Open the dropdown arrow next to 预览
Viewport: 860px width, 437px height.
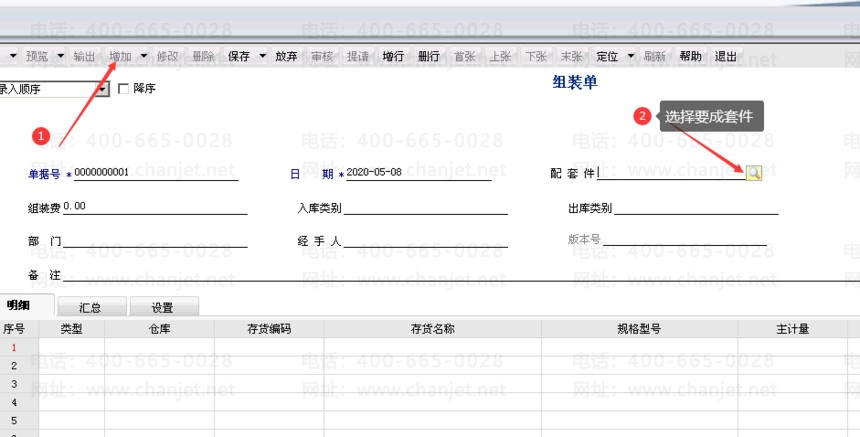61,56
